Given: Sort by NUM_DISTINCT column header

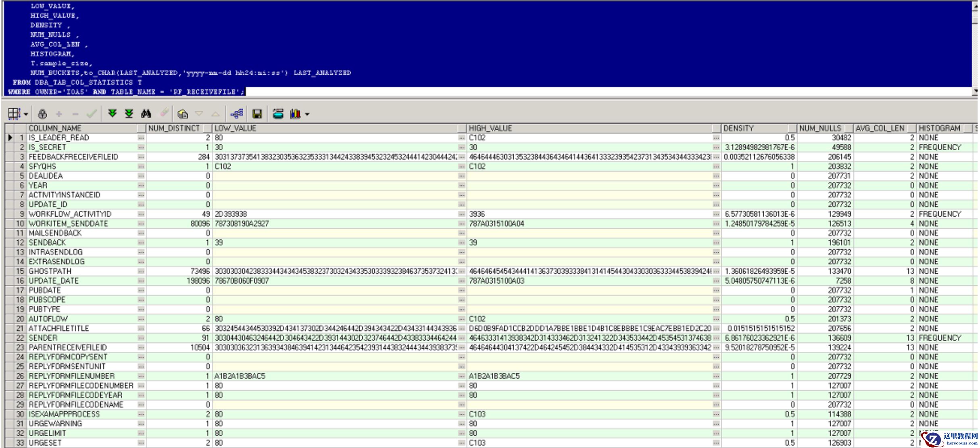Looking at the screenshot, I should (x=174, y=128).
